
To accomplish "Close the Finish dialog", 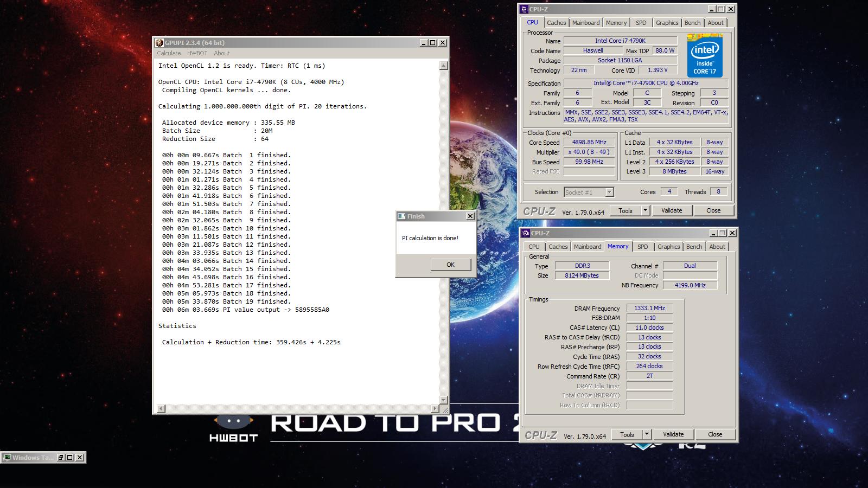I will (470, 216).
